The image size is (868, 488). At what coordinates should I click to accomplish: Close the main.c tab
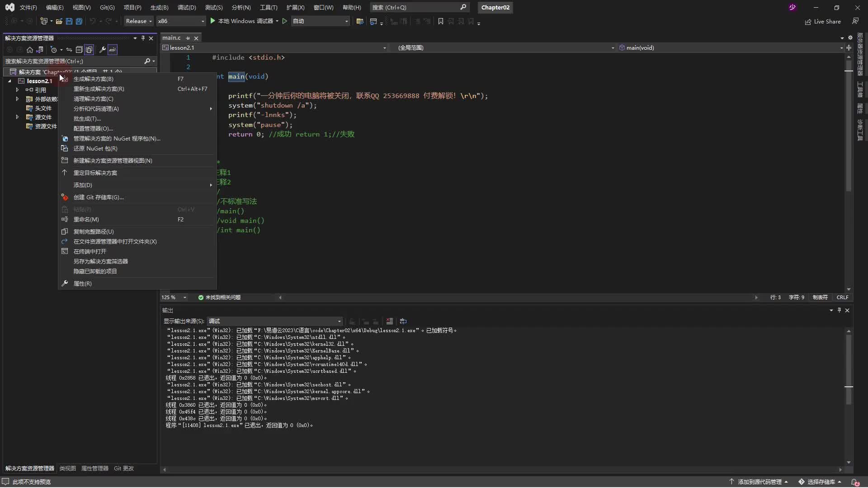click(196, 38)
